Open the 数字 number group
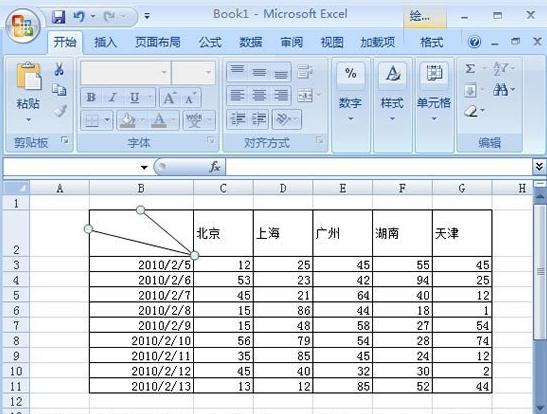This screenshot has width=547, height=414. (351, 92)
